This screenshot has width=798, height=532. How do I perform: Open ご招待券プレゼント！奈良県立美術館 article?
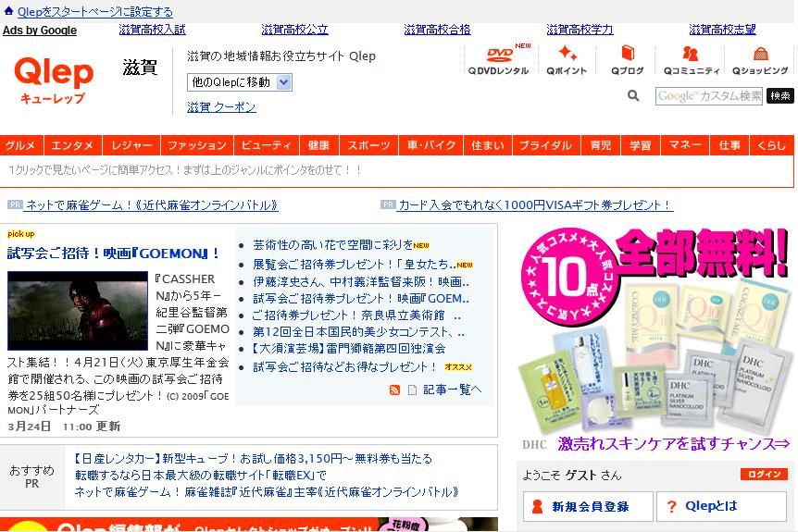356,315
